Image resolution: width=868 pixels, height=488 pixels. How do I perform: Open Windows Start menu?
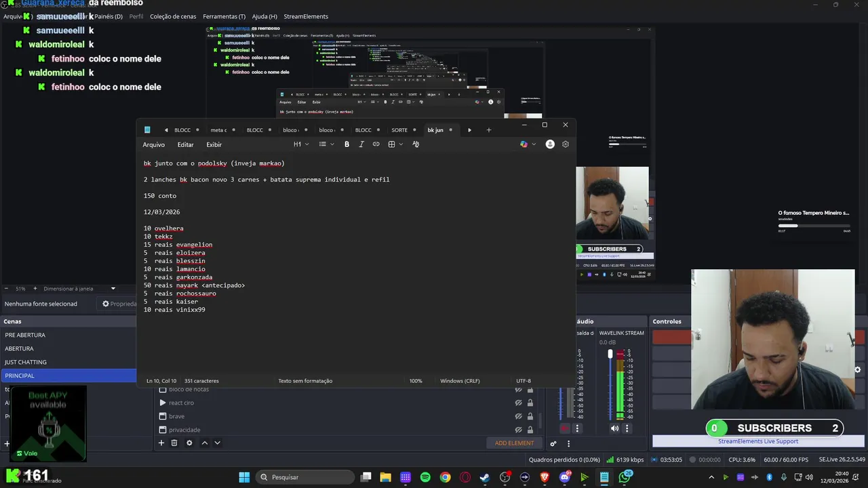[244, 477]
